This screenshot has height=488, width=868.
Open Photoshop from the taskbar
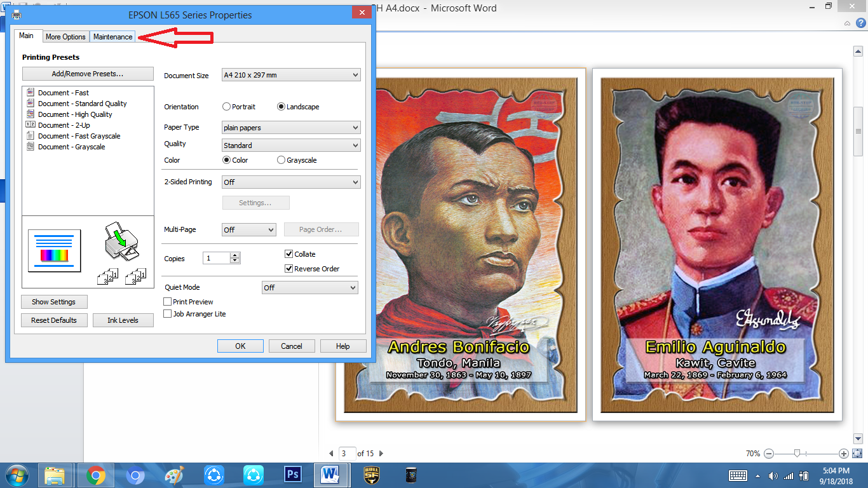pyautogui.click(x=292, y=475)
